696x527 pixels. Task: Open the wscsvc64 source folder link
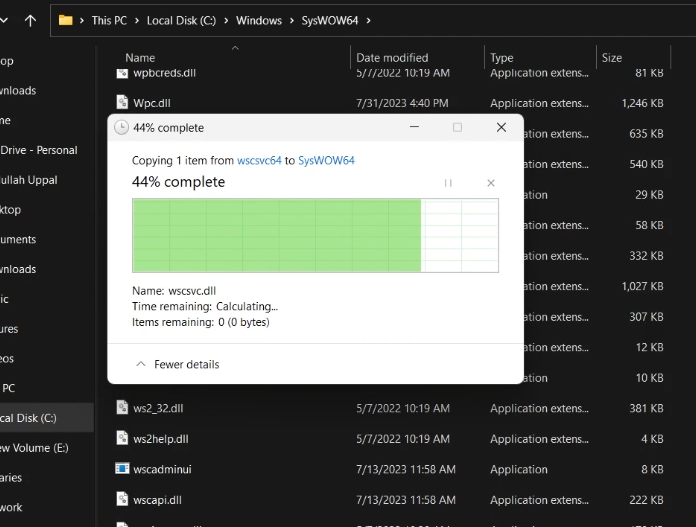click(259, 160)
